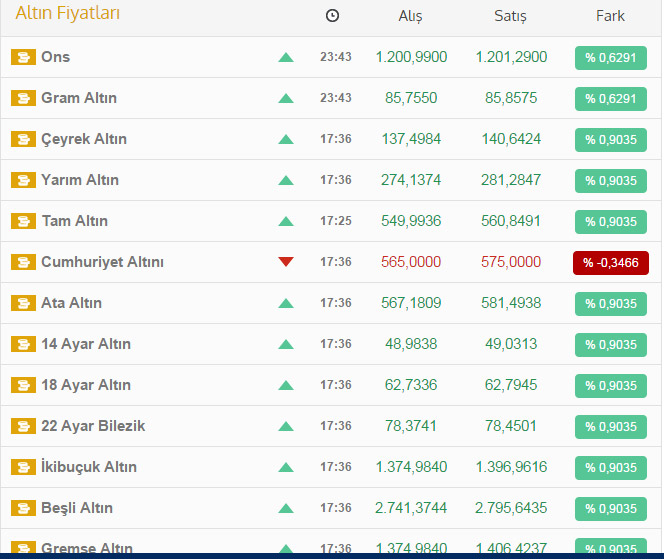Click the Altın Fiyatları heading
This screenshot has height=559, width=664.
tap(68, 14)
